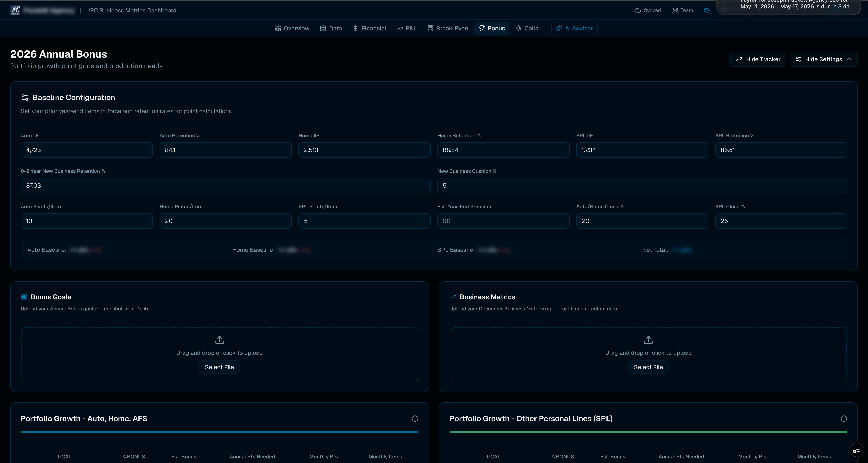Click the Bonus Goals drag-and-drop zone text

(219, 353)
